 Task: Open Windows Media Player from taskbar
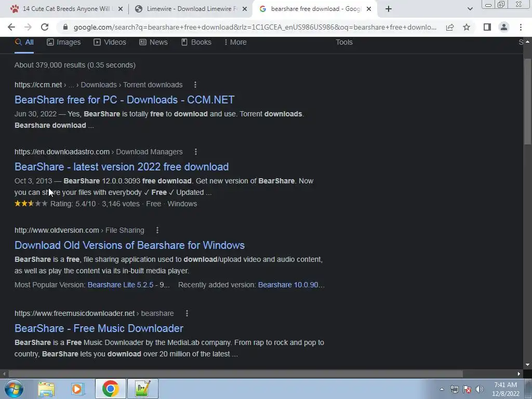coord(77,389)
